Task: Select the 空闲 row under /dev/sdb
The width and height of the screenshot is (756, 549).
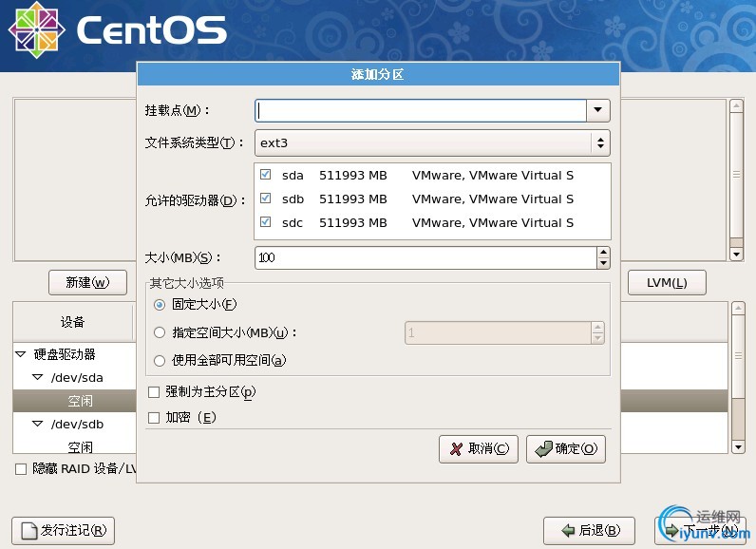Action: pos(75,447)
